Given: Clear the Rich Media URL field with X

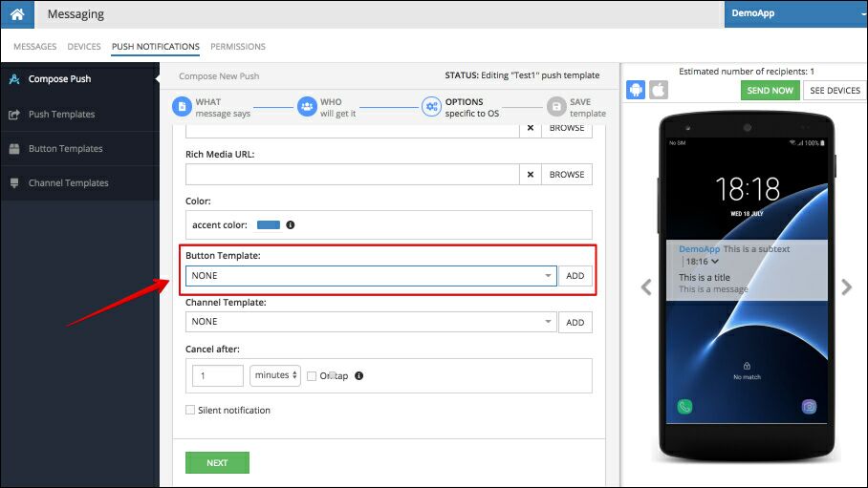Looking at the screenshot, I should [x=531, y=174].
